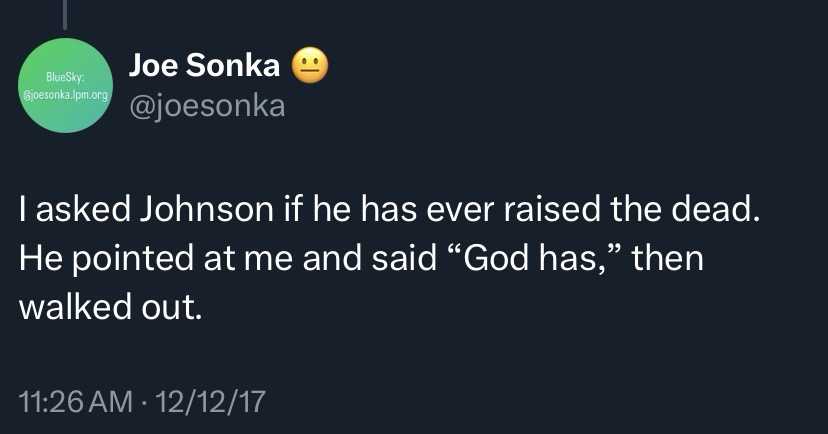Click the words "He pointed at me"
The image size is (828, 434).
138,258
